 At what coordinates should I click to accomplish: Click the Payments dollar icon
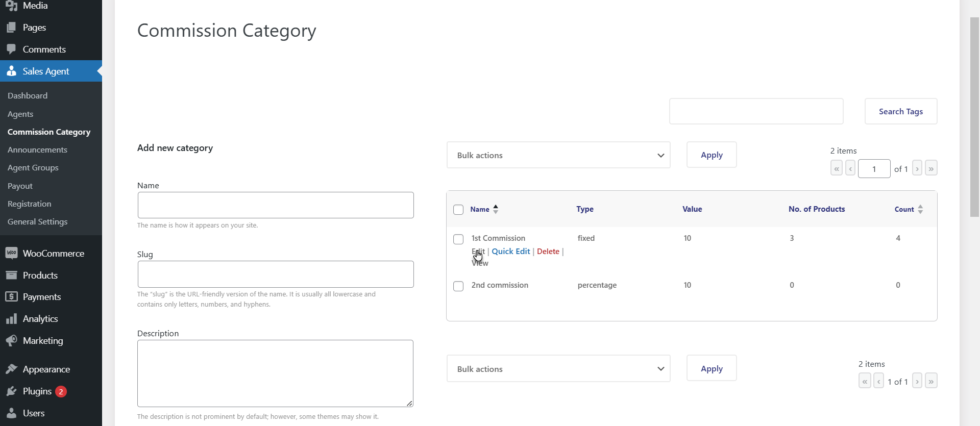click(x=11, y=297)
